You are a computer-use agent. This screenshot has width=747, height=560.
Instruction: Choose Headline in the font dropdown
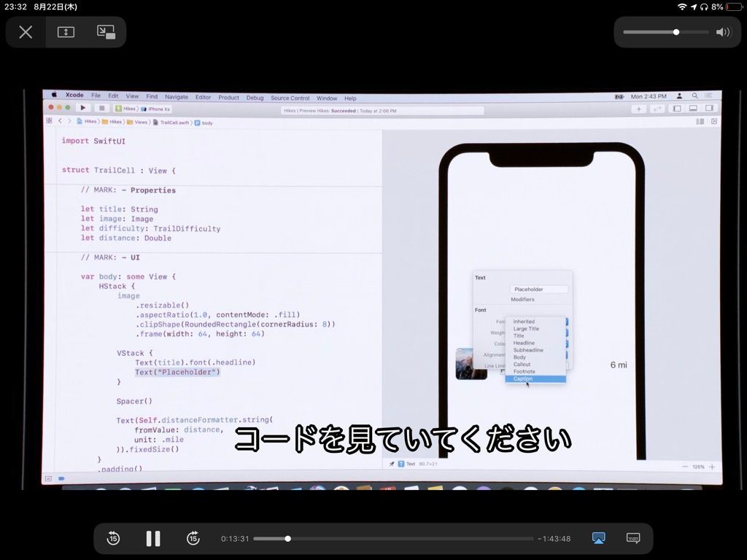(x=524, y=343)
